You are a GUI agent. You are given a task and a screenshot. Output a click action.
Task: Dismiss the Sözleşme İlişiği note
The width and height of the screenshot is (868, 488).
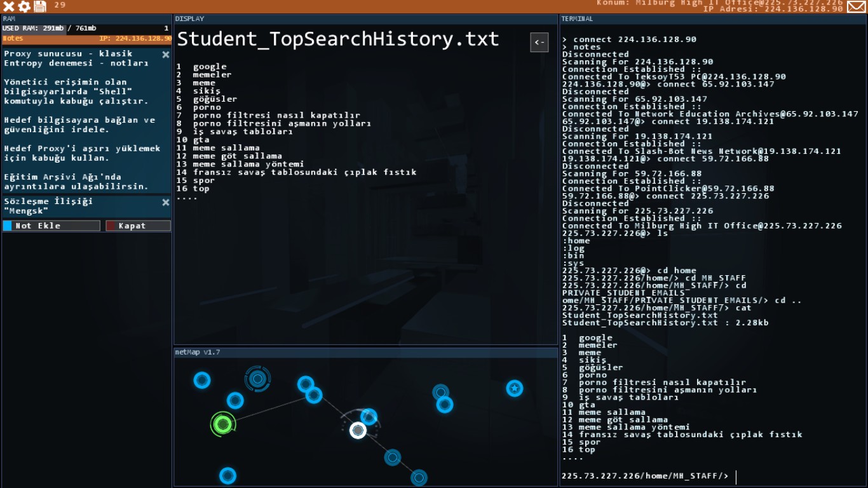coord(166,202)
